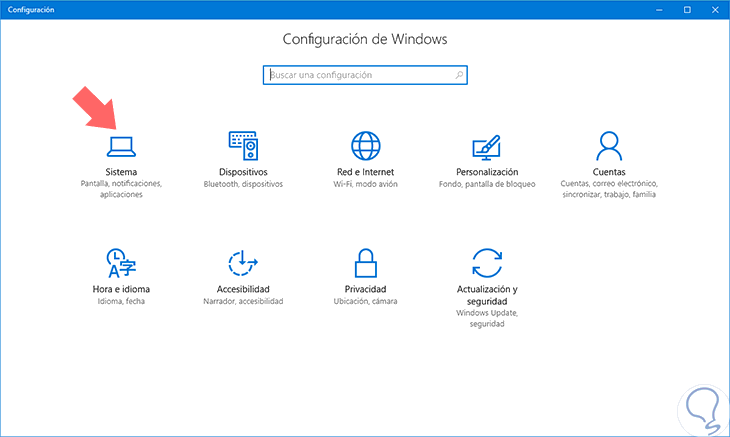Open the Sistema laptop icon
Viewport: 730px width, 437px height.
coord(120,146)
